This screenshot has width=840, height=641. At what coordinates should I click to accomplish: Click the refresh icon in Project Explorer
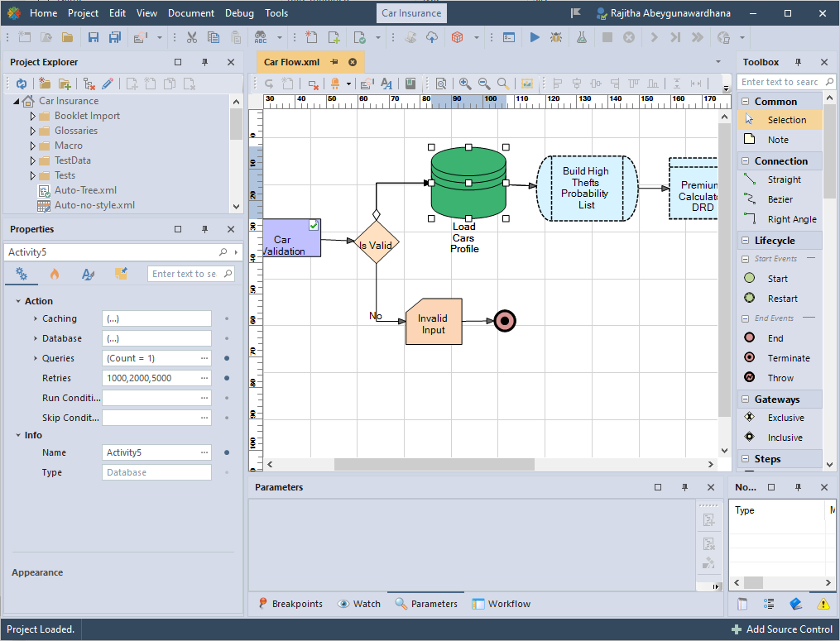(x=22, y=84)
